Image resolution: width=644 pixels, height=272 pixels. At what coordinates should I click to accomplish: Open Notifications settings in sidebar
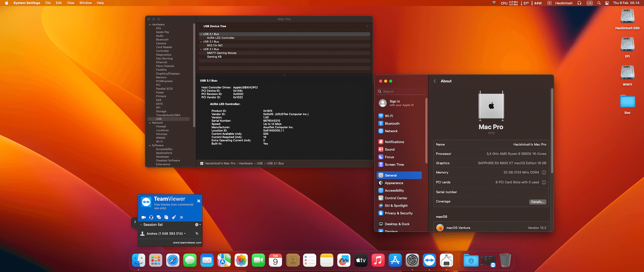399,142
